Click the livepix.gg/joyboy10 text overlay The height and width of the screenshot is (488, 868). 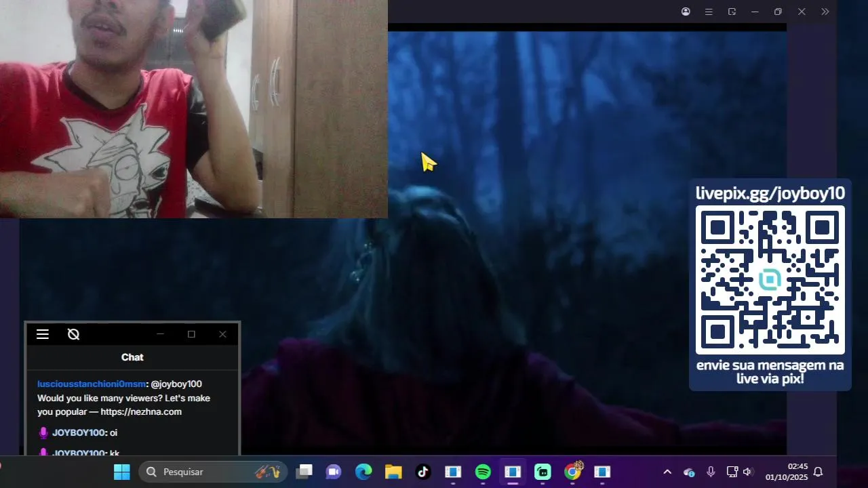pos(770,193)
